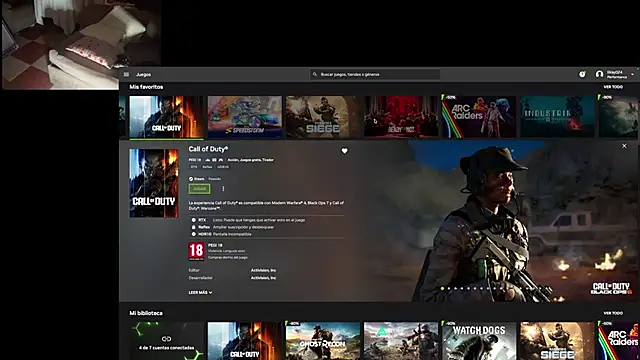Image resolution: width=640 pixels, height=360 pixels.
Task: Click the Mi biblioteca section heading
Action: pyautogui.click(x=146, y=313)
